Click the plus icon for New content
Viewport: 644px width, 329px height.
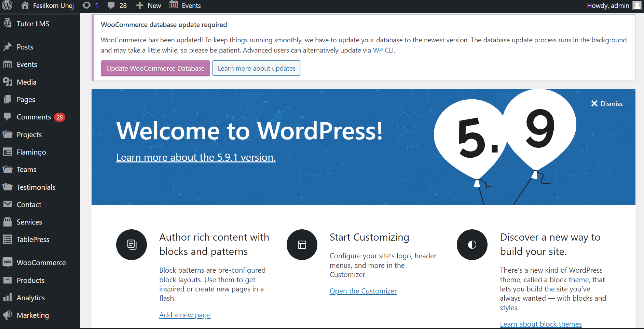(x=139, y=5)
